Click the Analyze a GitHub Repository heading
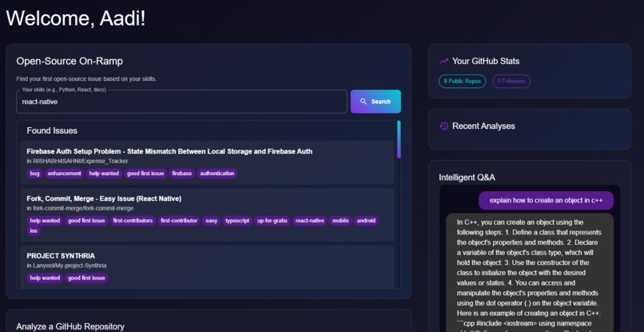 pos(70,326)
